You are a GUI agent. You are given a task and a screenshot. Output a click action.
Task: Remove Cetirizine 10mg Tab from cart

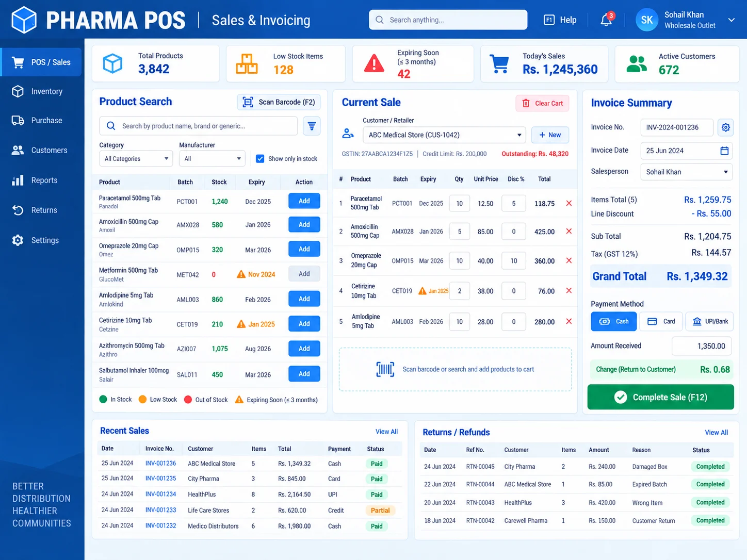point(569,291)
